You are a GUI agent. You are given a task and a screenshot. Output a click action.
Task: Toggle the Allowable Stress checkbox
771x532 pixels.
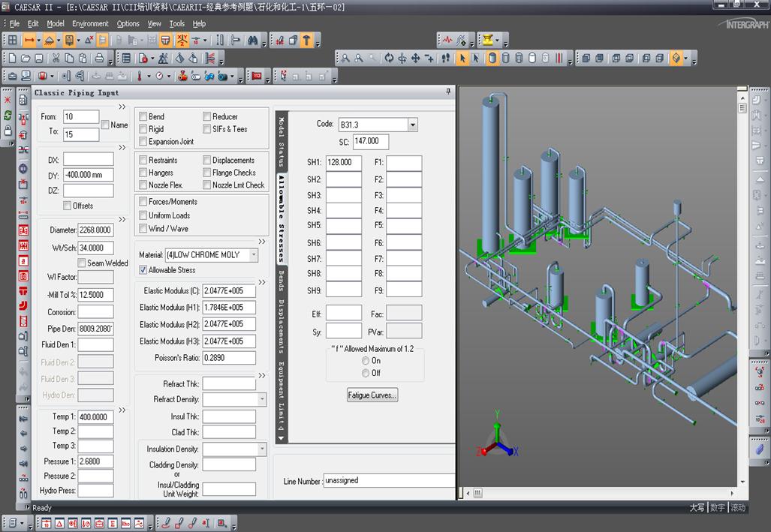(x=143, y=270)
